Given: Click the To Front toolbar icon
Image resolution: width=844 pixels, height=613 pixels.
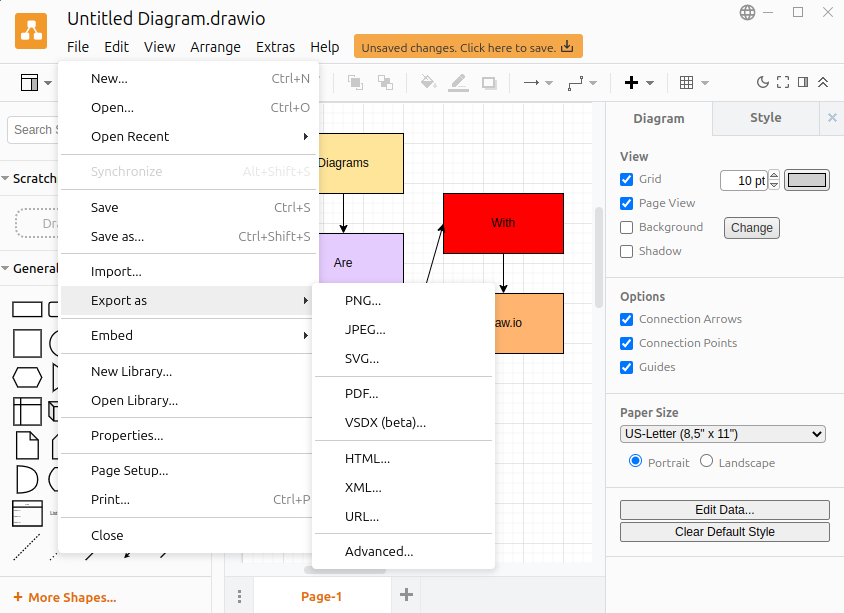Looking at the screenshot, I should pos(355,82).
